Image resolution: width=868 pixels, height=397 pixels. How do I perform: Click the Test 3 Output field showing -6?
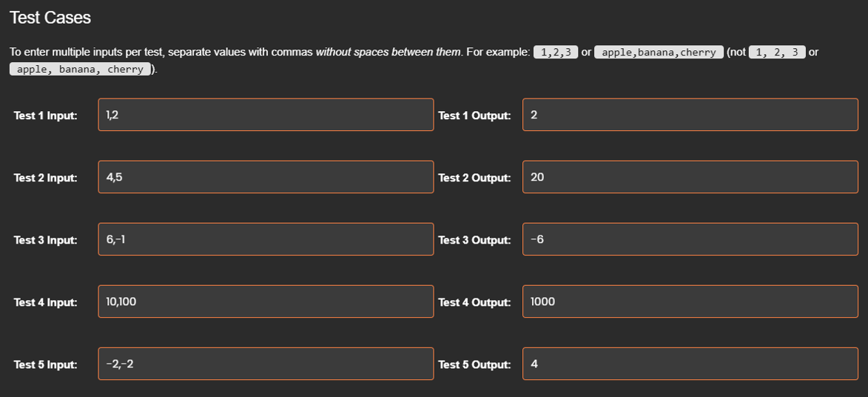coord(690,239)
